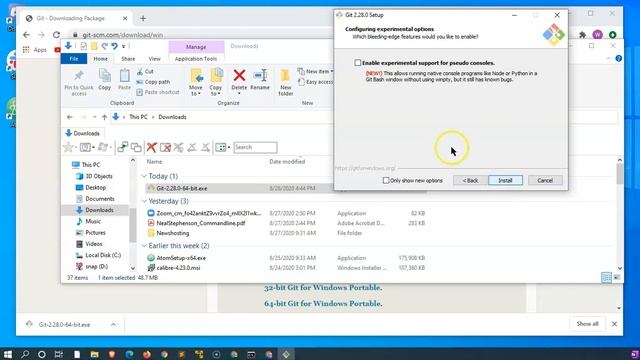This screenshot has height=360, width=640.
Task: Create a New folder from the ribbon
Action: (285, 82)
